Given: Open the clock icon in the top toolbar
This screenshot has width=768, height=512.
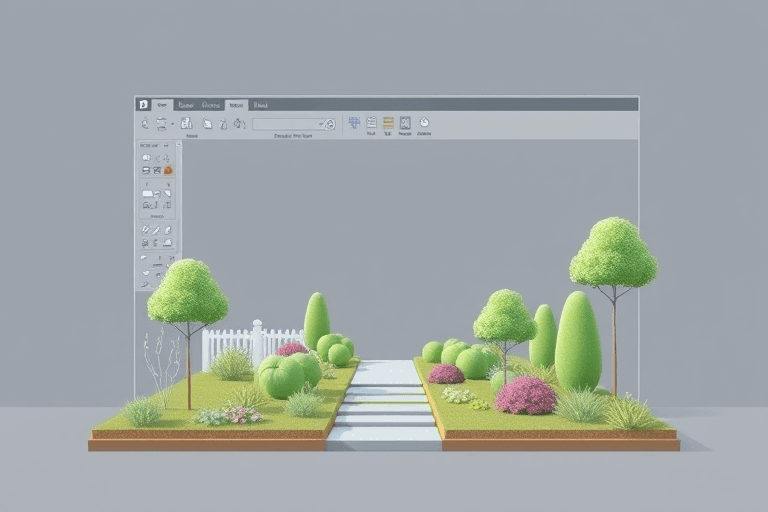Looking at the screenshot, I should point(423,123).
